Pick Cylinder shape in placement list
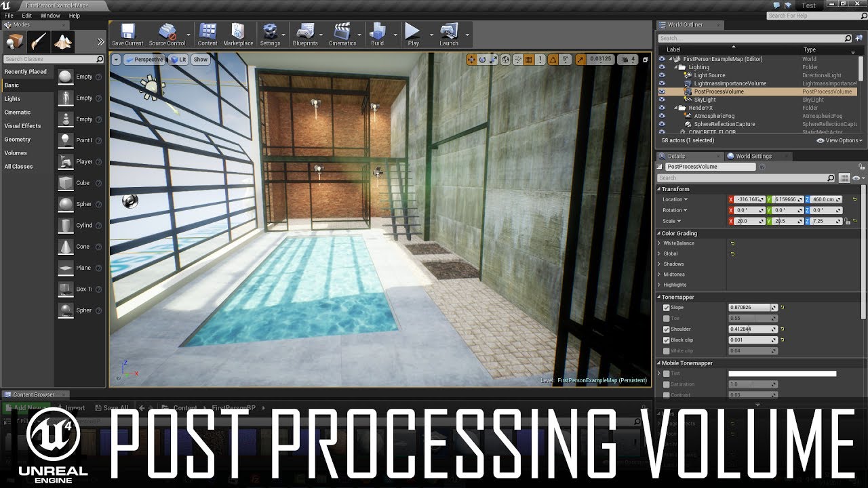This screenshot has height=488, width=868. 66,225
